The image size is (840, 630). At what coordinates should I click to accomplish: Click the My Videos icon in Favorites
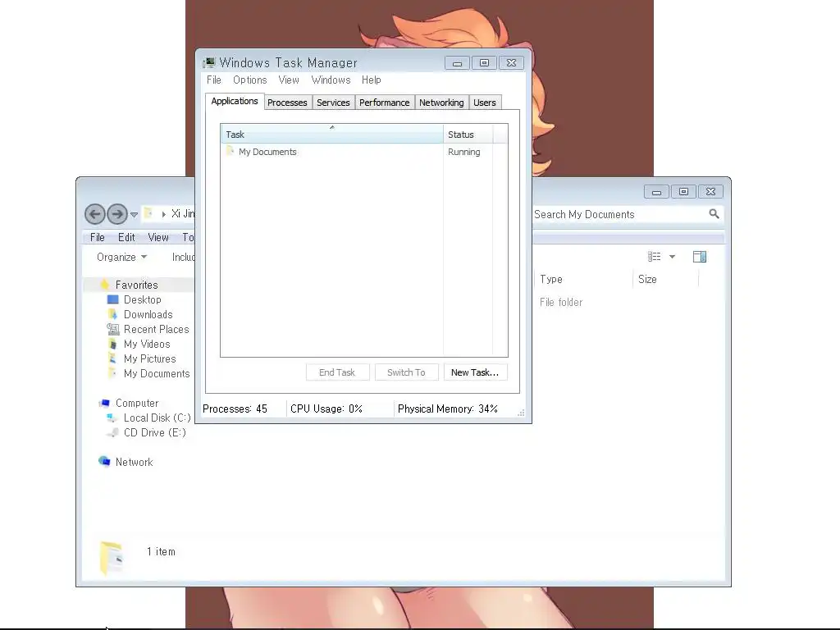[x=112, y=344]
